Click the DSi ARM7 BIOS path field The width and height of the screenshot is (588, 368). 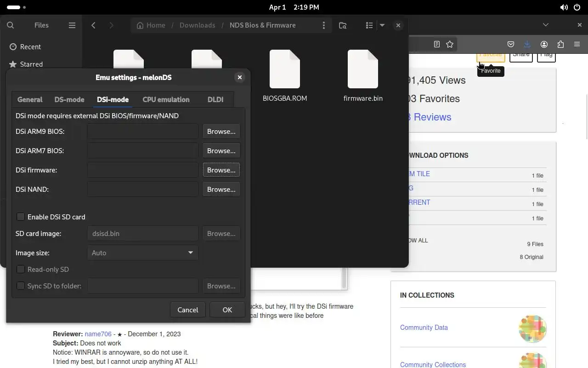pyautogui.click(x=142, y=151)
